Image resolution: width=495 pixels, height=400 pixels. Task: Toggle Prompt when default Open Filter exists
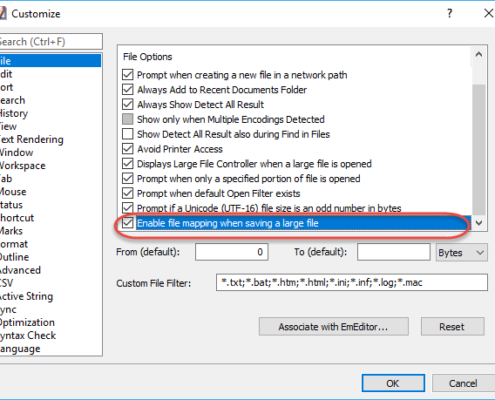128,193
